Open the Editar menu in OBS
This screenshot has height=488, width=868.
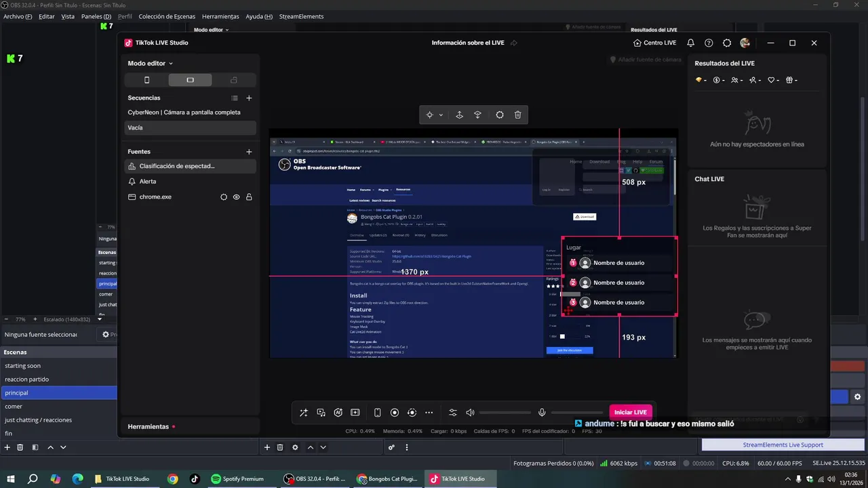pos(47,16)
